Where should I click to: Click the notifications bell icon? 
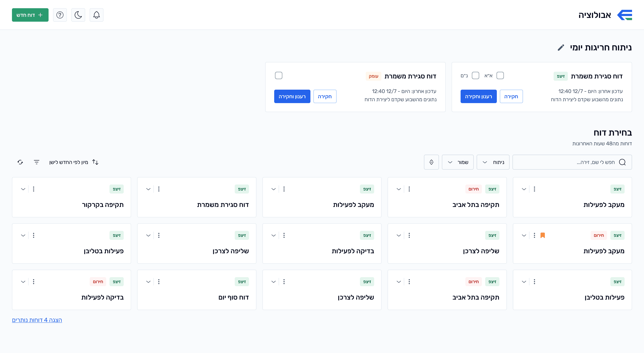tap(97, 15)
